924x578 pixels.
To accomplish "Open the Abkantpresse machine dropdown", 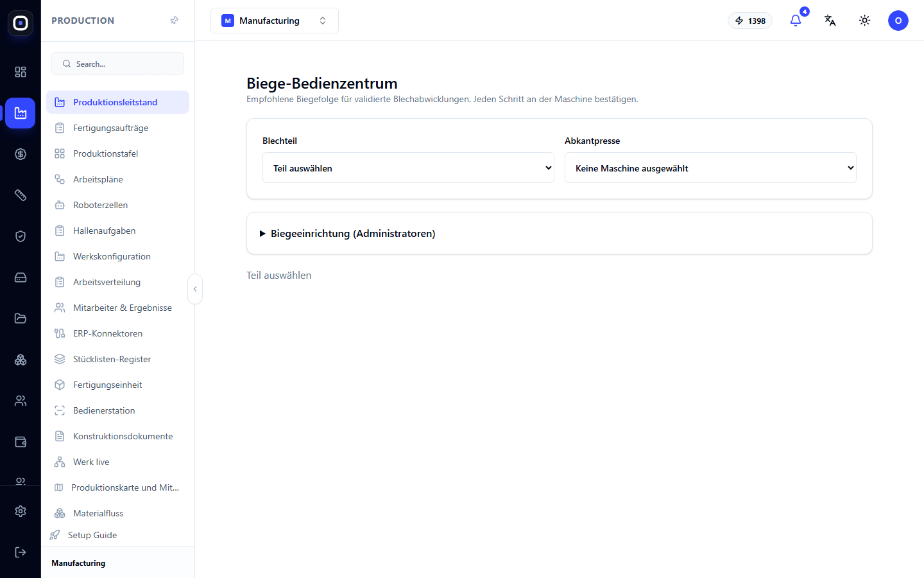I will 710,168.
